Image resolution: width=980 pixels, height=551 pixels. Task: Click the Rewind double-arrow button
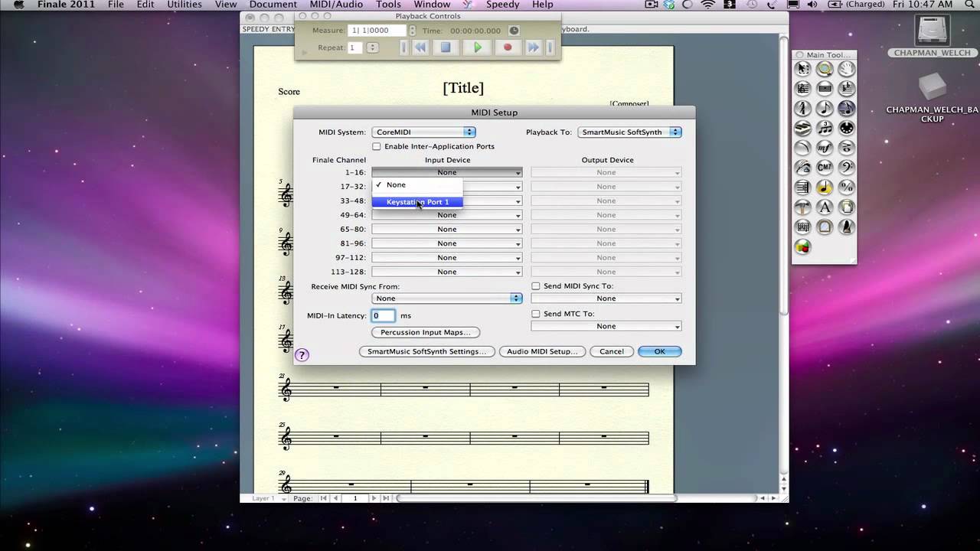coord(420,47)
